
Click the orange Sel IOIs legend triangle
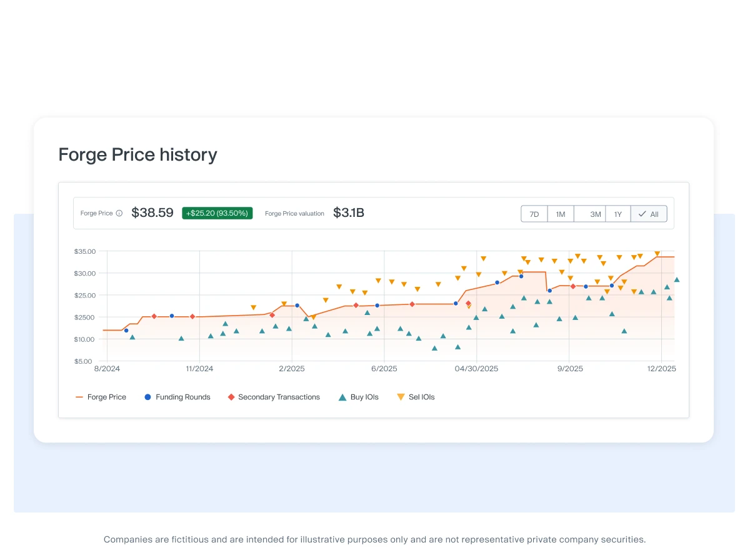[401, 397]
